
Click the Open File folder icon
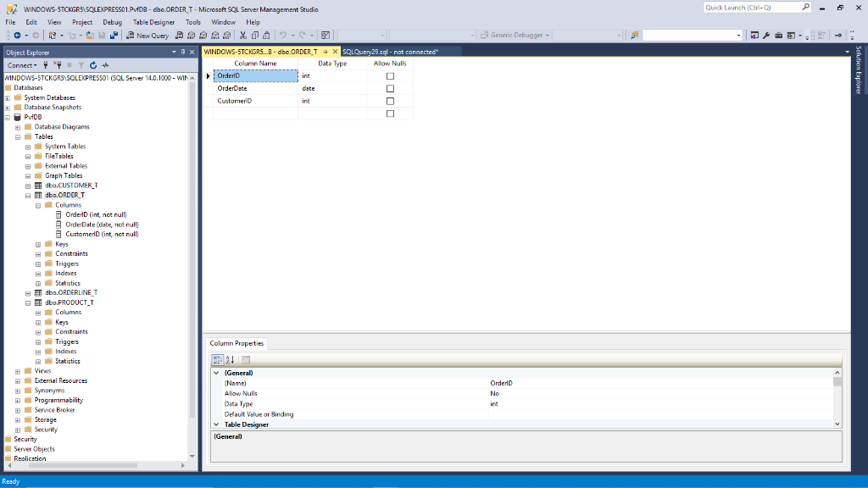coord(90,36)
